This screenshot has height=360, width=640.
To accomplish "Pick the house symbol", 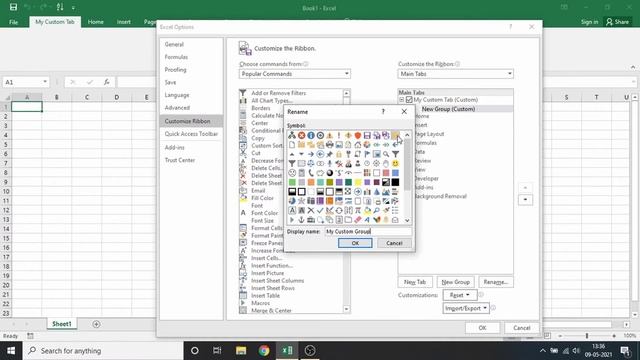I will point(358,144).
